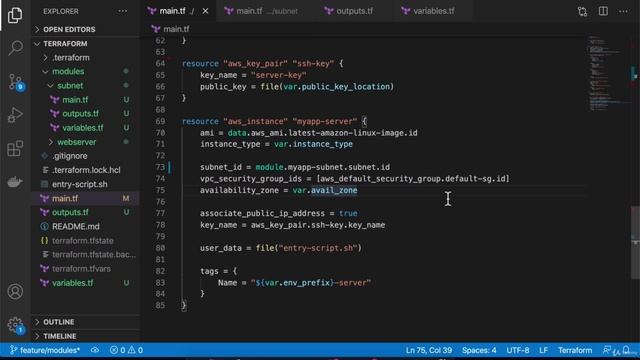Expand the TIMELINE section
Image resolution: width=640 pixels, height=360 pixels.
tap(85, 336)
